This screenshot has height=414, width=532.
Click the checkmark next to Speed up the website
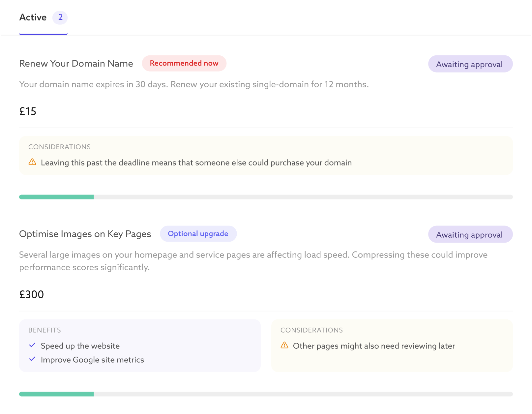click(x=32, y=345)
